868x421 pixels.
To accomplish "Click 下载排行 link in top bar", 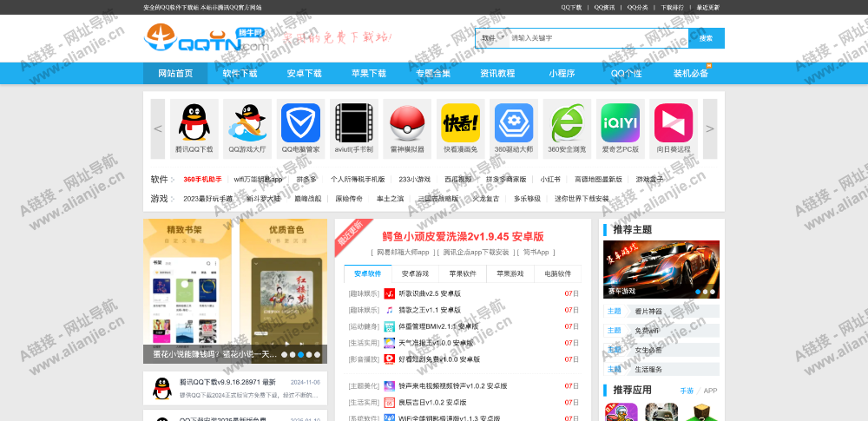I will pos(672,7).
